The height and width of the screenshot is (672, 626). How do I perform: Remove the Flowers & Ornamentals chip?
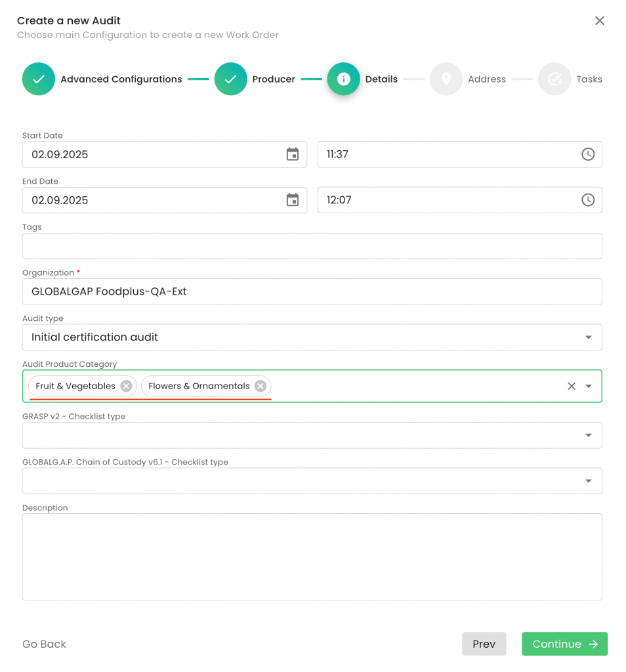tap(261, 386)
